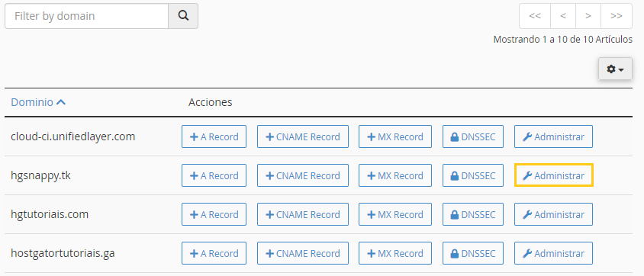The width and height of the screenshot is (644, 276).
Task: Add CNAME Record for hgtutoriais.com
Action: (x=303, y=214)
